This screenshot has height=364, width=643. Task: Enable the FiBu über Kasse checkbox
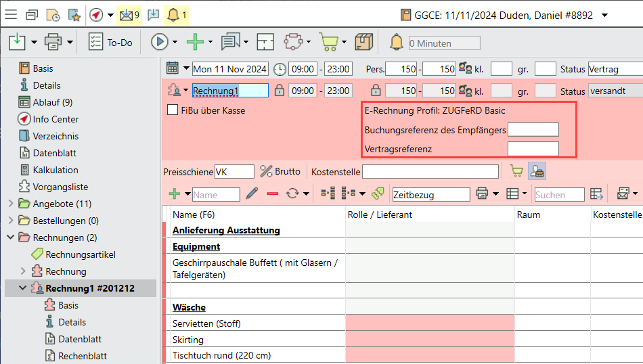click(x=173, y=110)
